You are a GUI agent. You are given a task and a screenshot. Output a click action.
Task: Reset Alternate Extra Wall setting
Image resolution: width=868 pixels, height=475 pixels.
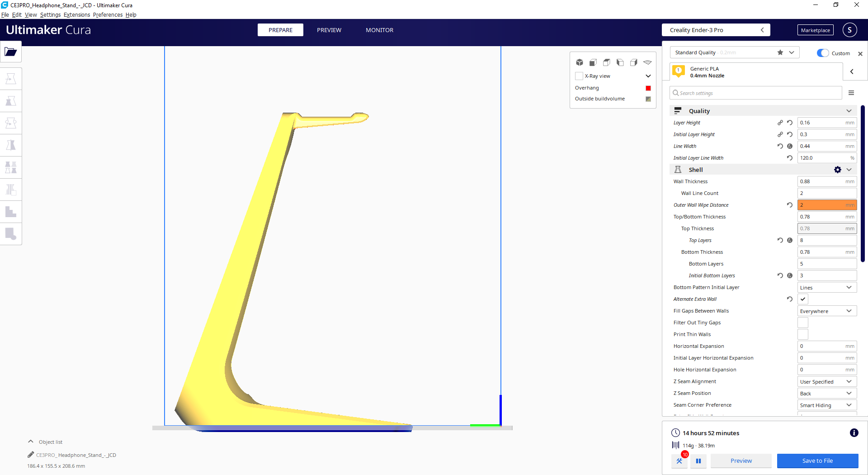point(790,299)
